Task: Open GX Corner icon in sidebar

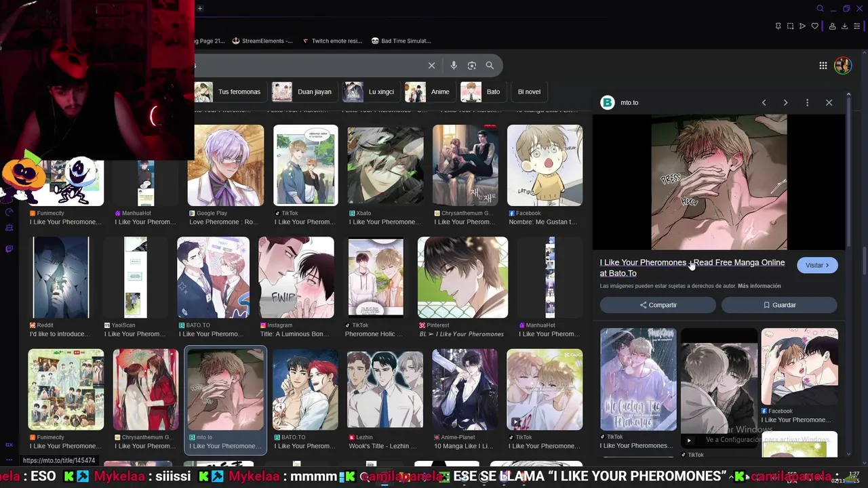Action: pyautogui.click(x=9, y=445)
